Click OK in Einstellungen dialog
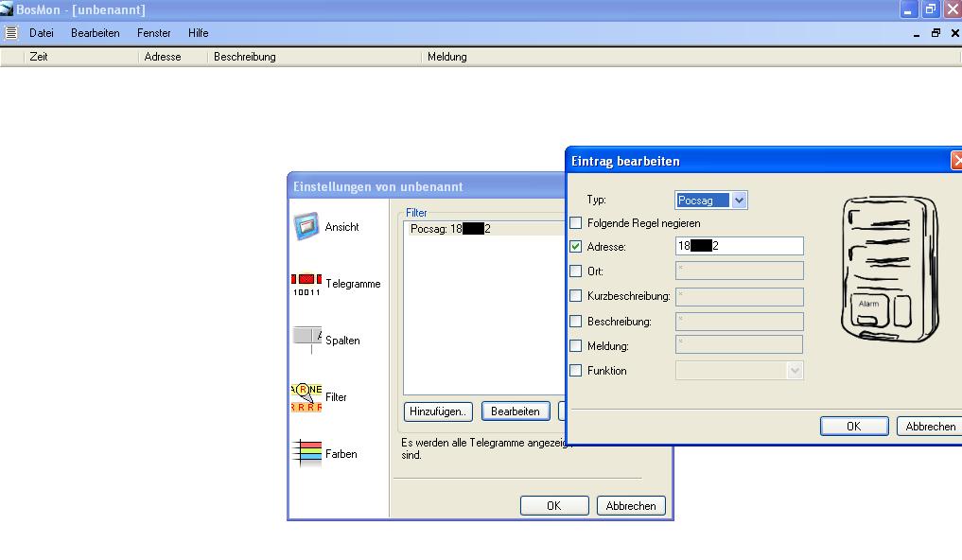The image size is (962, 560). point(554,505)
